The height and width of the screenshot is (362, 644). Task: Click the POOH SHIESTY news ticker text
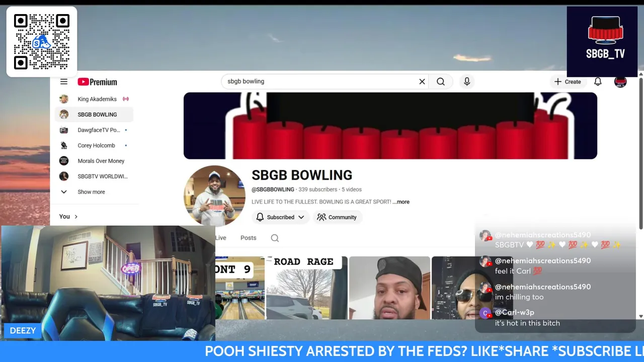click(424, 351)
